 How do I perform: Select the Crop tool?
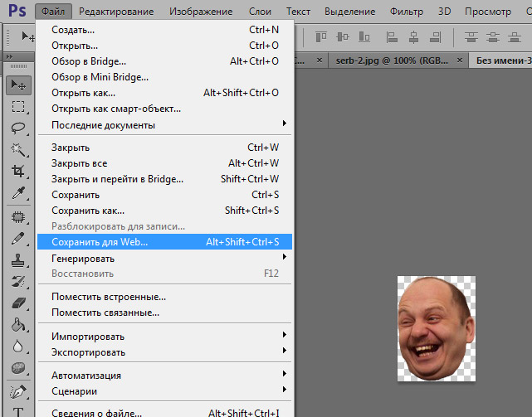point(17,171)
